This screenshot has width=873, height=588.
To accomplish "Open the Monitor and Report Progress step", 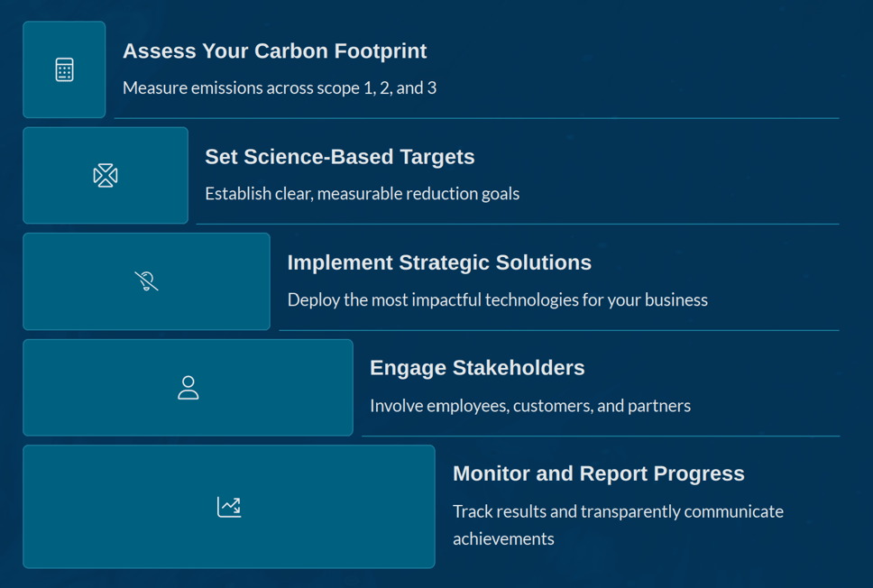I will pos(598,473).
